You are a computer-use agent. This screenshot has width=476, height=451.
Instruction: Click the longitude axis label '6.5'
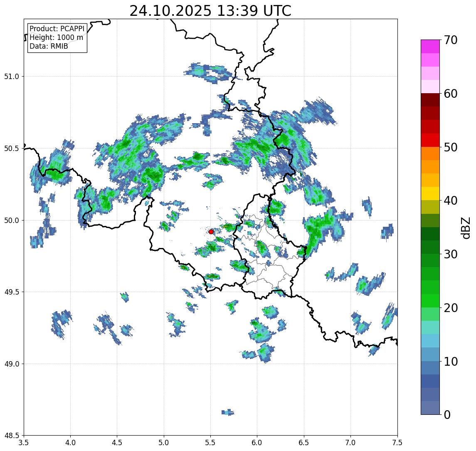(304, 443)
